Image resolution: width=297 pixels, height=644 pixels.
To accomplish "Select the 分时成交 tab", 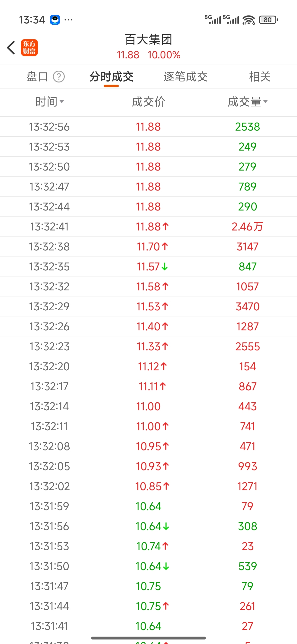I will (111, 77).
